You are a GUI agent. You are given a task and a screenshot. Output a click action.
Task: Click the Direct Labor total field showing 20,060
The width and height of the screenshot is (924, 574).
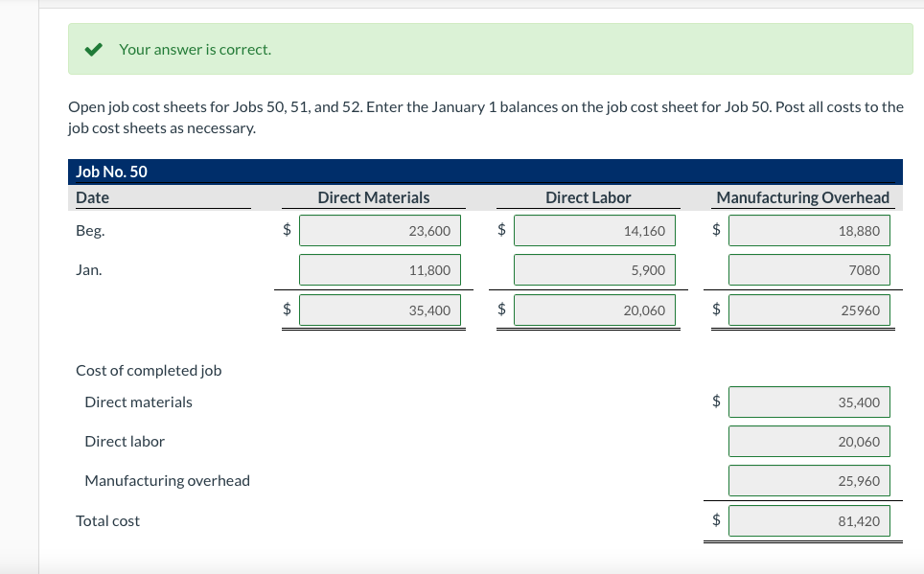594,310
